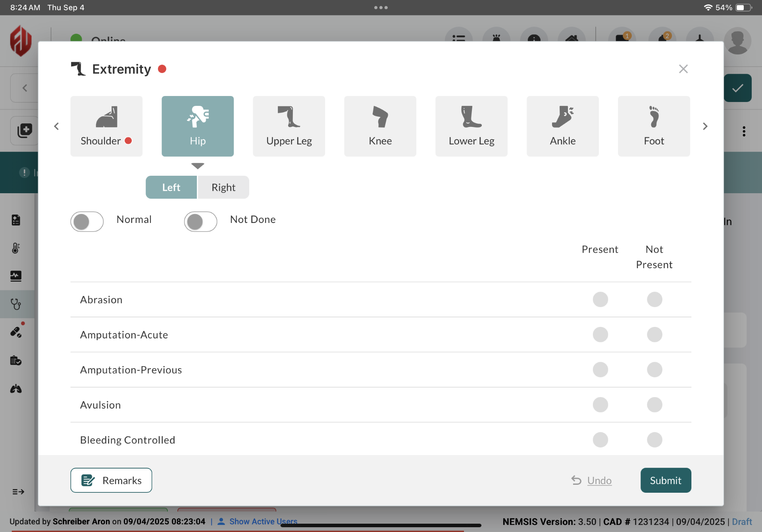
Task: Select the Lower Leg tile
Action: 471,126
